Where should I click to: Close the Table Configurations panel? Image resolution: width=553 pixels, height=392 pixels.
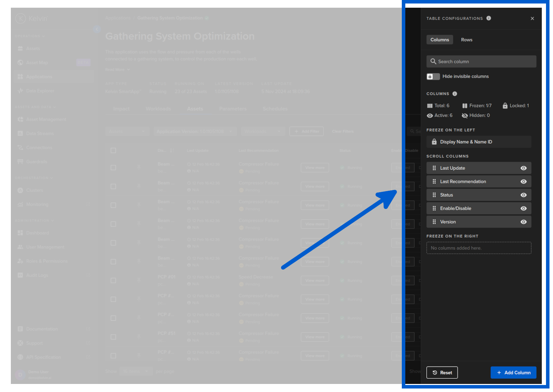pyautogui.click(x=532, y=19)
